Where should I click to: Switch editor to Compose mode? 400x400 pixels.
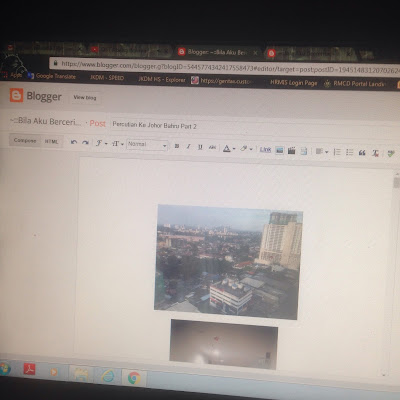(25, 140)
